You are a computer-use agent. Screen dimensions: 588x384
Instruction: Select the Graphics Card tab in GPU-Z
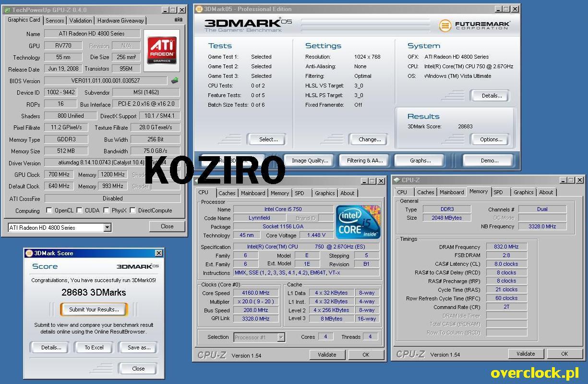tap(24, 20)
